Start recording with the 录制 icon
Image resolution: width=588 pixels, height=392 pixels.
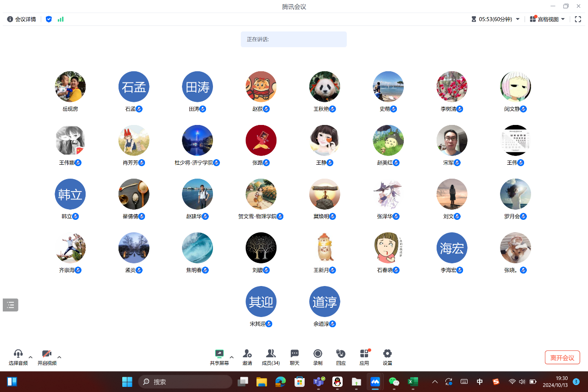pyautogui.click(x=318, y=357)
